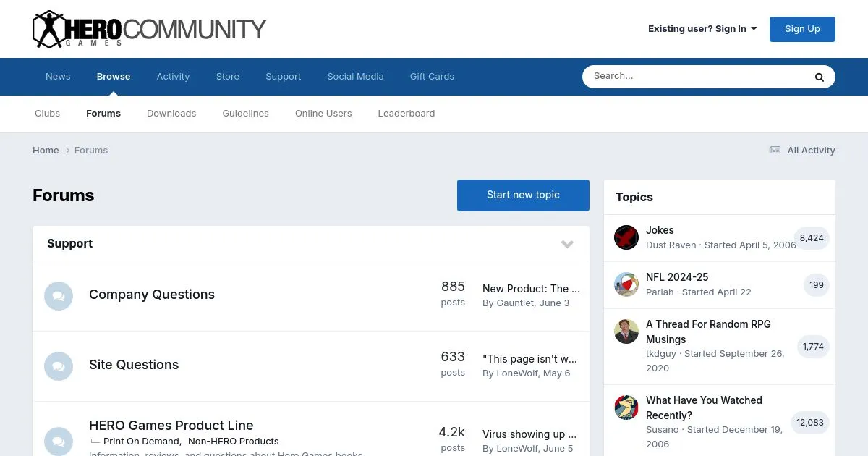Image resolution: width=868 pixels, height=456 pixels.
Task: Click the 1,774 reply count badge
Action: [813, 347]
